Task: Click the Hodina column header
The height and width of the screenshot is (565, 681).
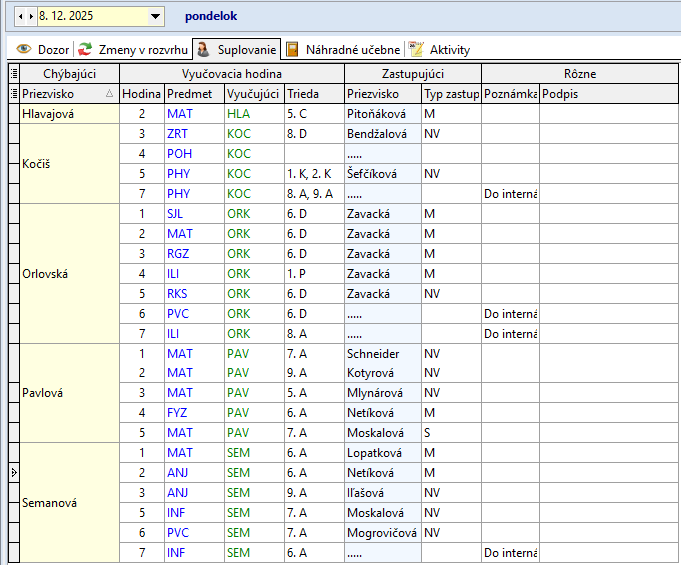Action: tap(141, 93)
